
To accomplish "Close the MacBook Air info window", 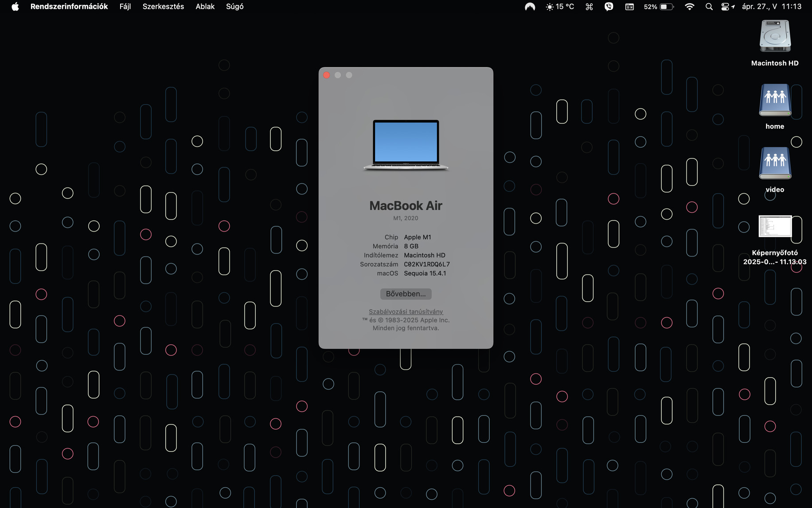I will pos(327,75).
